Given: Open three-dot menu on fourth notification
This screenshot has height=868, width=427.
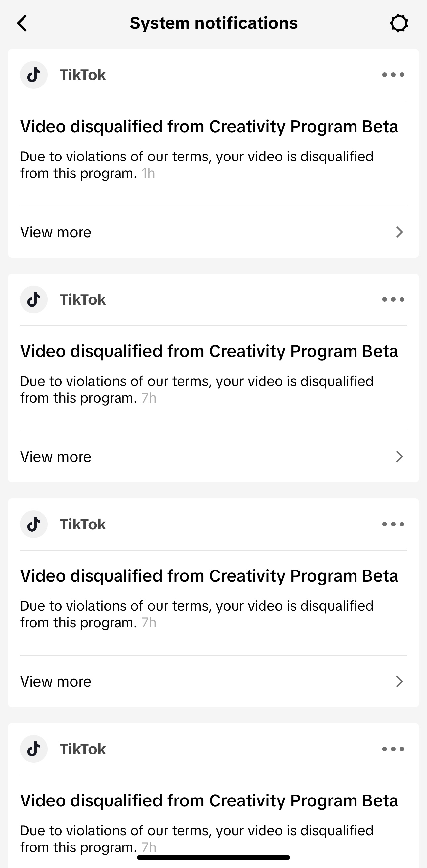Looking at the screenshot, I should 393,749.
